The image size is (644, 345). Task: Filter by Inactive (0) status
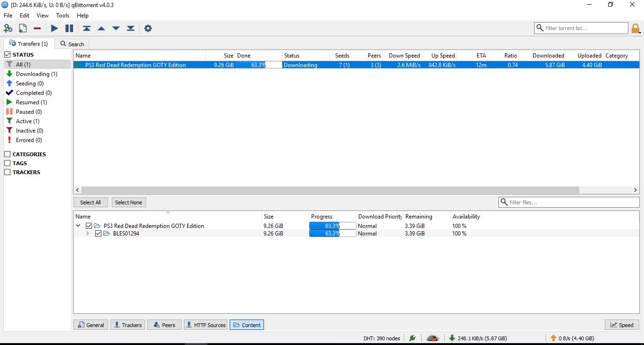(37, 130)
